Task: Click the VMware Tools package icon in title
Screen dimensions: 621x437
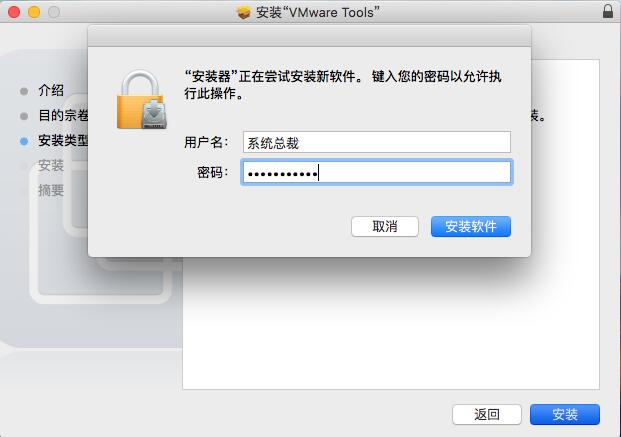Action: (x=244, y=13)
